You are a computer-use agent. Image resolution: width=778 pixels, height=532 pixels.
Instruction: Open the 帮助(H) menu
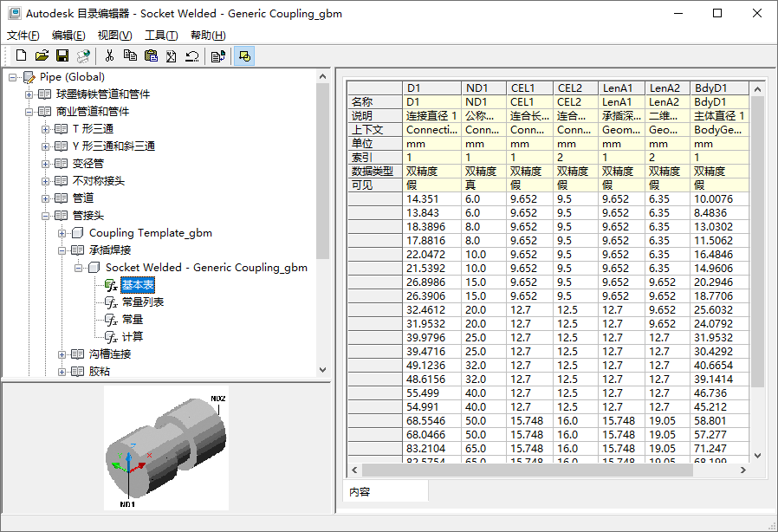pos(208,36)
